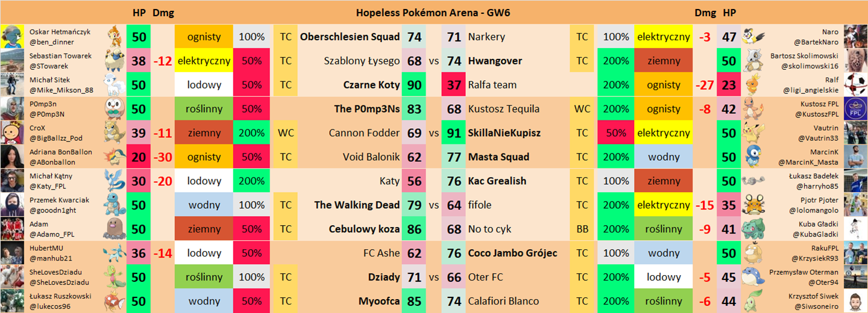The height and width of the screenshot is (313, 868).
Task: Click the Bulbasaur sprite beside Kuba Gładki
Action: pyautogui.click(x=753, y=229)
